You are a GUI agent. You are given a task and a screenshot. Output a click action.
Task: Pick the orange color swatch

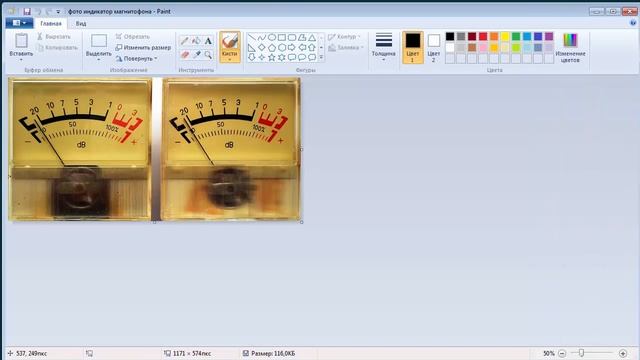point(494,37)
